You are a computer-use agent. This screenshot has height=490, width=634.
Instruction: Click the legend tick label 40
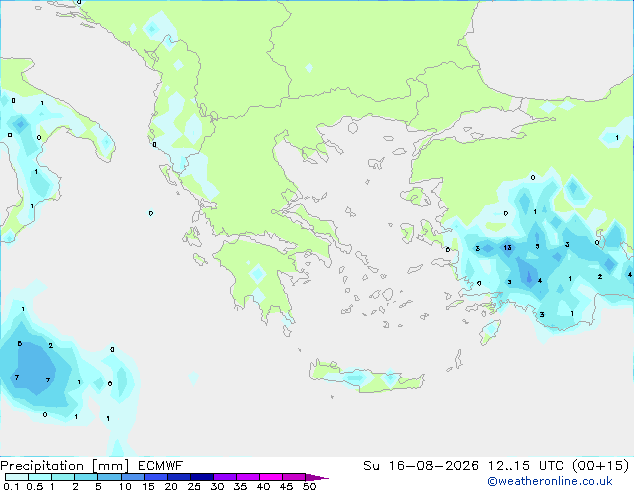coord(264,486)
